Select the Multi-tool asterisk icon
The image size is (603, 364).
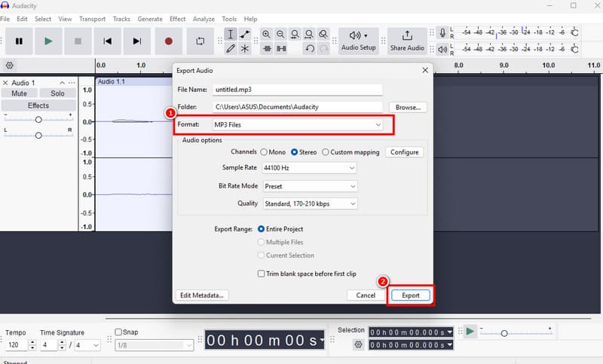[245, 48]
